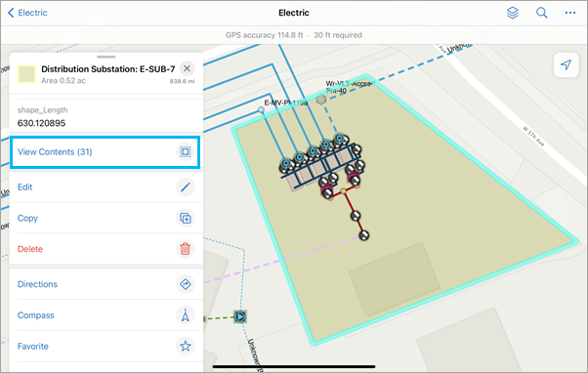The width and height of the screenshot is (588, 373).
Task: Go back to the Electric map list
Action: point(27,13)
